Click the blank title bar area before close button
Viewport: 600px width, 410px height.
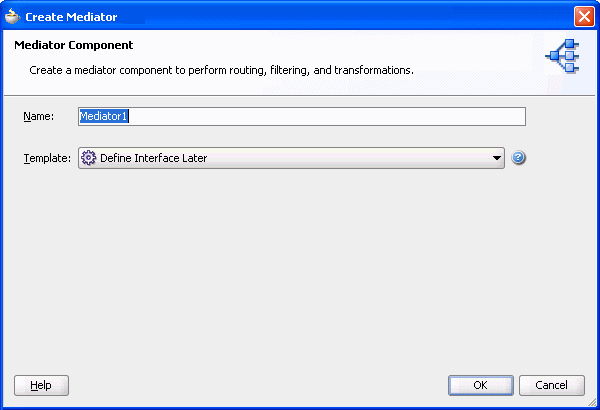(350, 16)
